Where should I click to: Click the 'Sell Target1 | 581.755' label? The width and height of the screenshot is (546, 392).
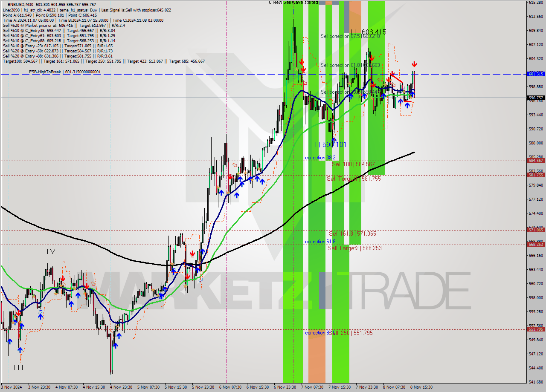point(354,179)
